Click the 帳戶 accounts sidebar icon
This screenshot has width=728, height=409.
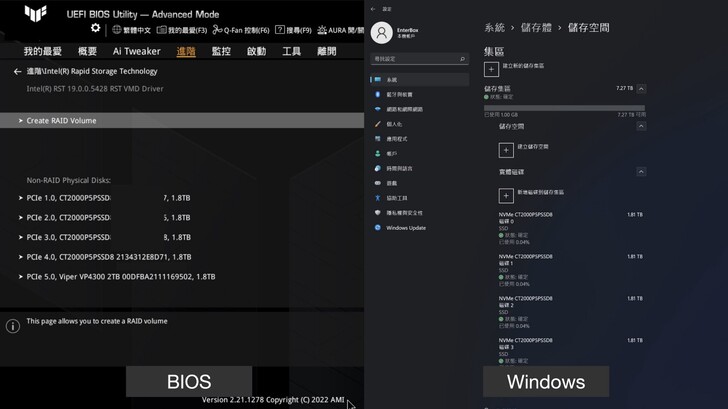[x=377, y=154]
